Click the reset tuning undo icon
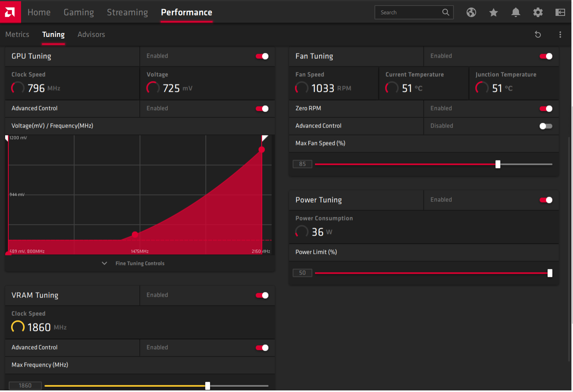 point(538,35)
